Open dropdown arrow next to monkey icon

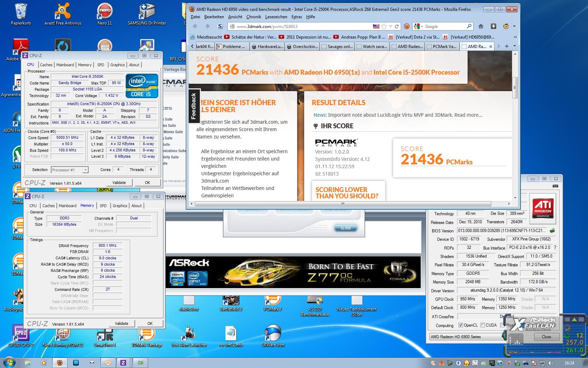[514, 26]
